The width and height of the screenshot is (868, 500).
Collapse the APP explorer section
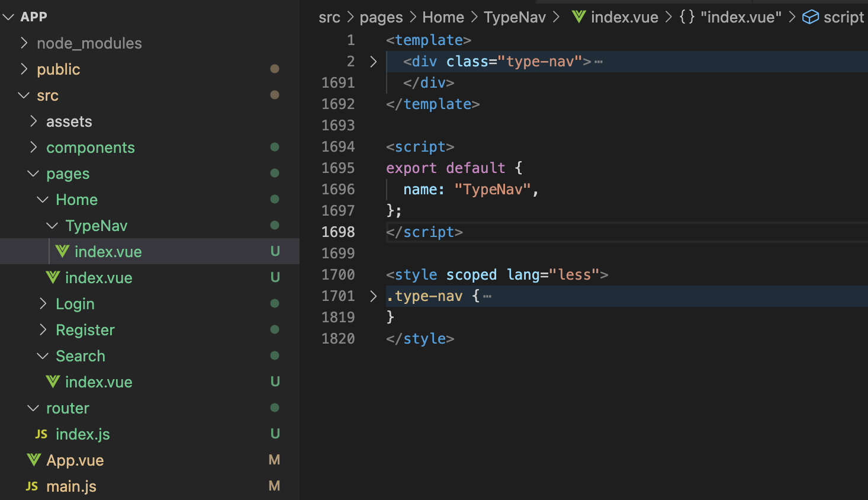[x=8, y=17]
